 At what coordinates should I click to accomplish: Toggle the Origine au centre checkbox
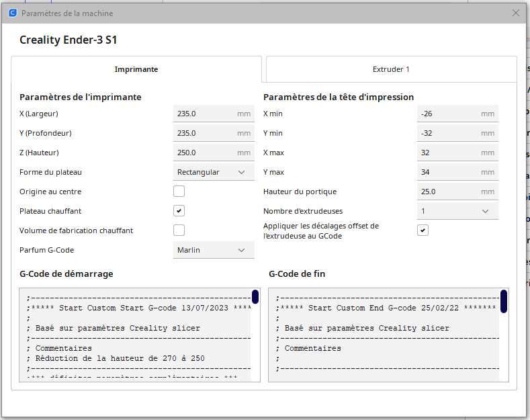pyautogui.click(x=179, y=192)
